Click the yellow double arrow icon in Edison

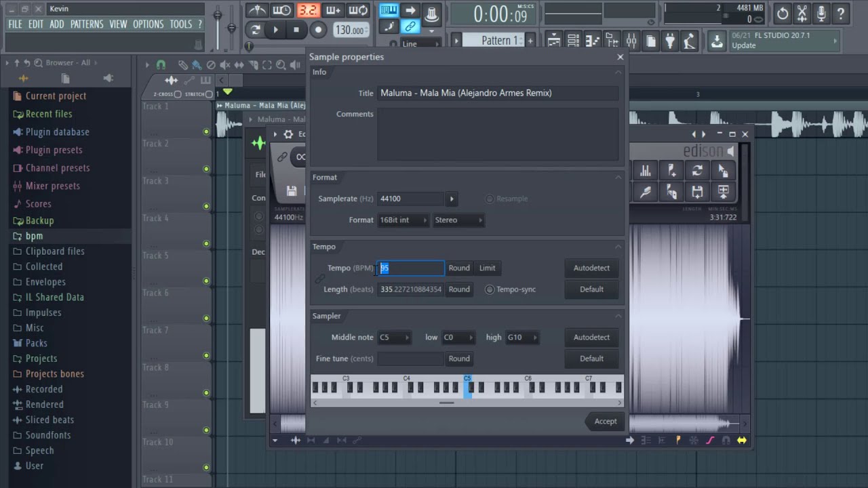click(742, 441)
